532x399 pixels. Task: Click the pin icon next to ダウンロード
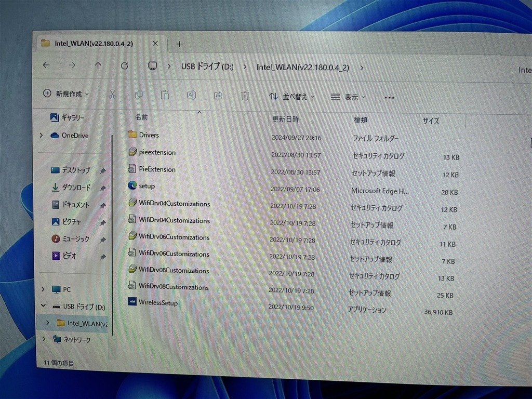click(x=102, y=188)
